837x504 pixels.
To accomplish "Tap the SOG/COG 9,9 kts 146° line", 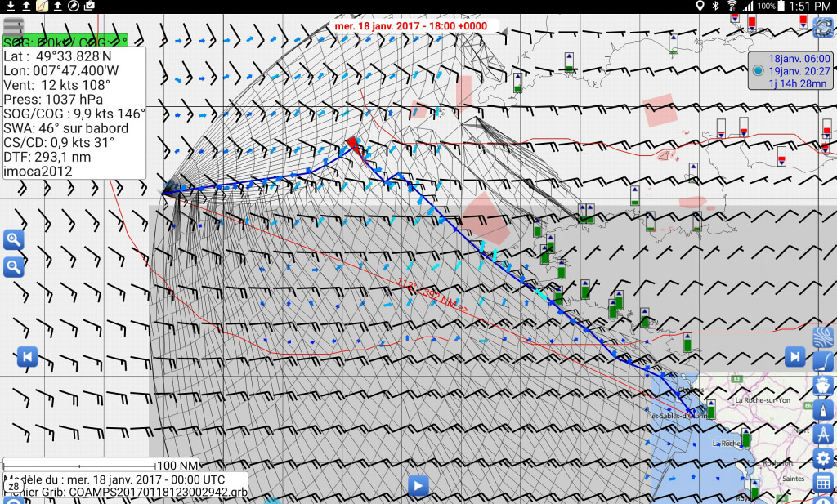I will [74, 114].
